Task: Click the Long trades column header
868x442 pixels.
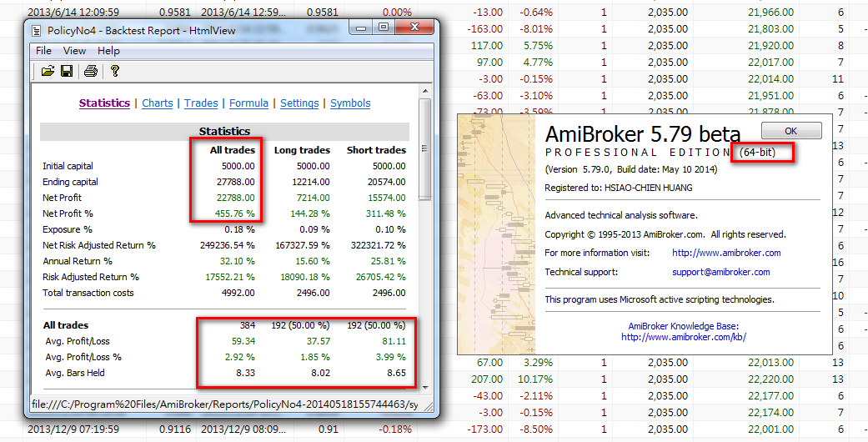Action: (302, 150)
